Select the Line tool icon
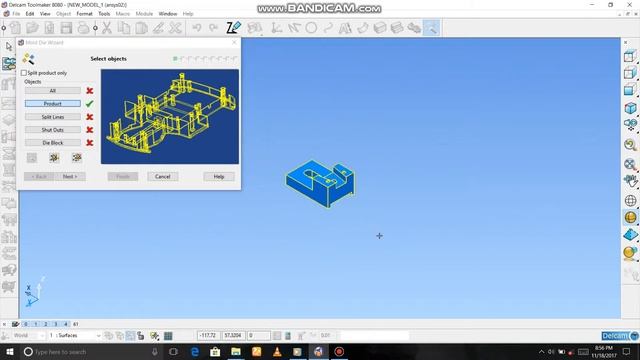The width and height of the screenshot is (640, 360). coord(294,28)
